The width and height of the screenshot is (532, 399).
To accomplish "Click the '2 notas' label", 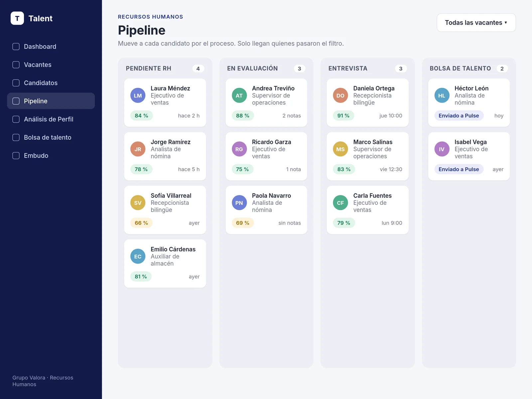I will (x=292, y=116).
